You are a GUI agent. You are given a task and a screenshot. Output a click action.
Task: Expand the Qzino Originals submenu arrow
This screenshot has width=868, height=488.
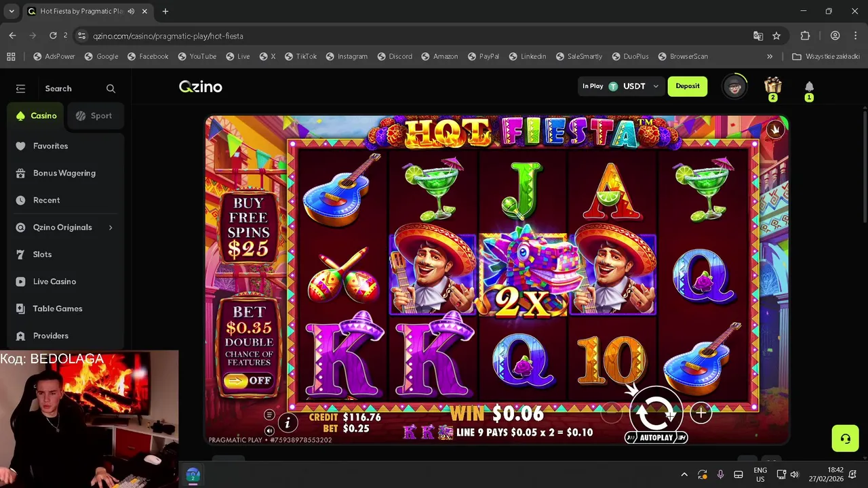pos(111,227)
